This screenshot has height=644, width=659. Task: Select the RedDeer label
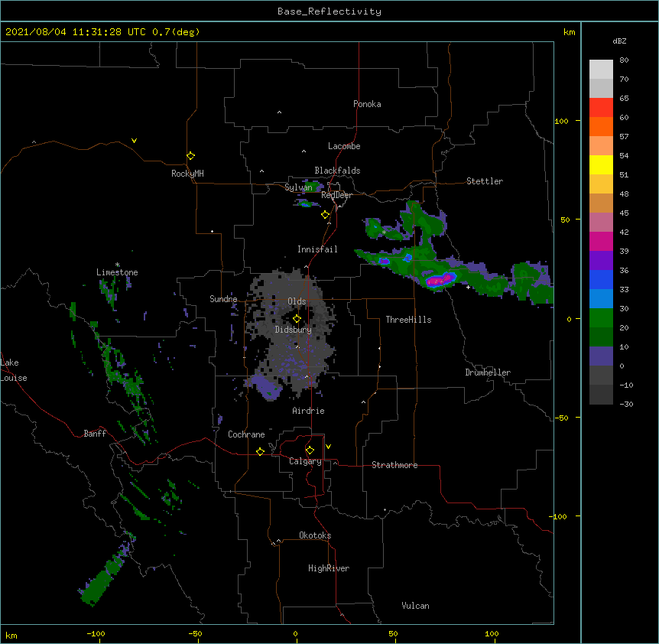tap(336, 195)
